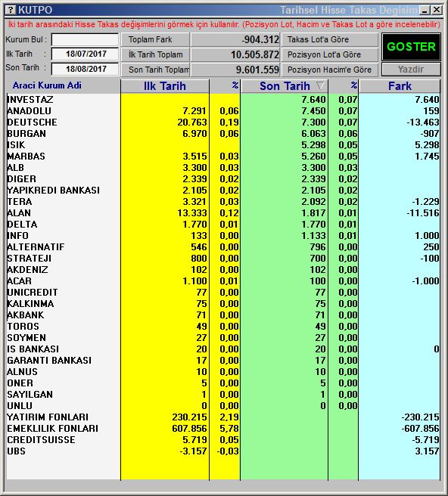
Task: Select the EMEKLILIK FONLARI row
Action: pos(223,429)
